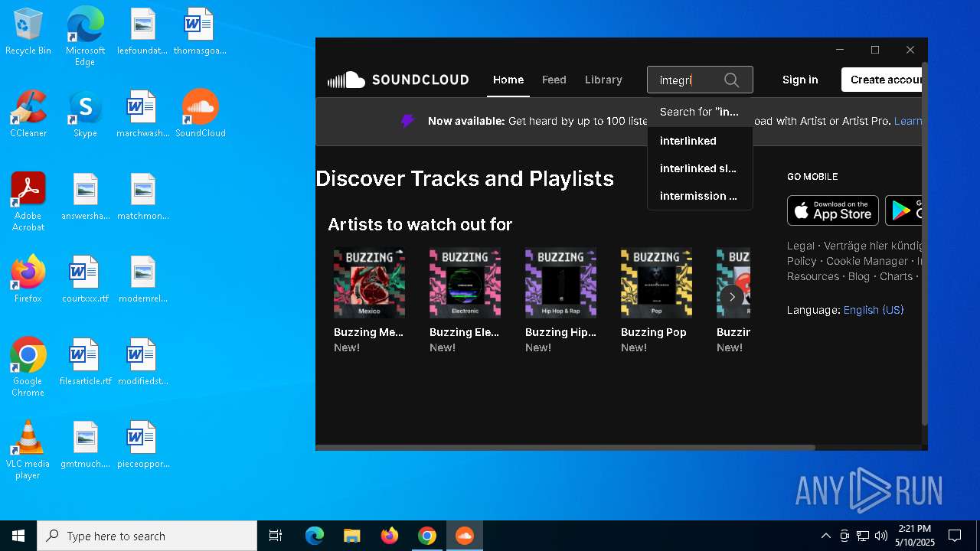Open Firefox from the taskbar
This screenshot has width=980, height=551.
pyautogui.click(x=390, y=536)
